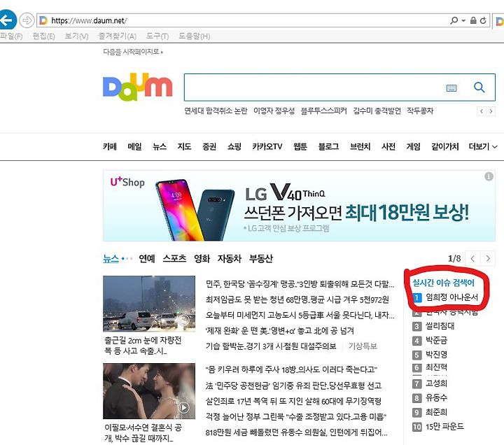Open the 도구(T) menu
Image resolution: width=504 pixels, height=445 pixels.
pos(157,36)
